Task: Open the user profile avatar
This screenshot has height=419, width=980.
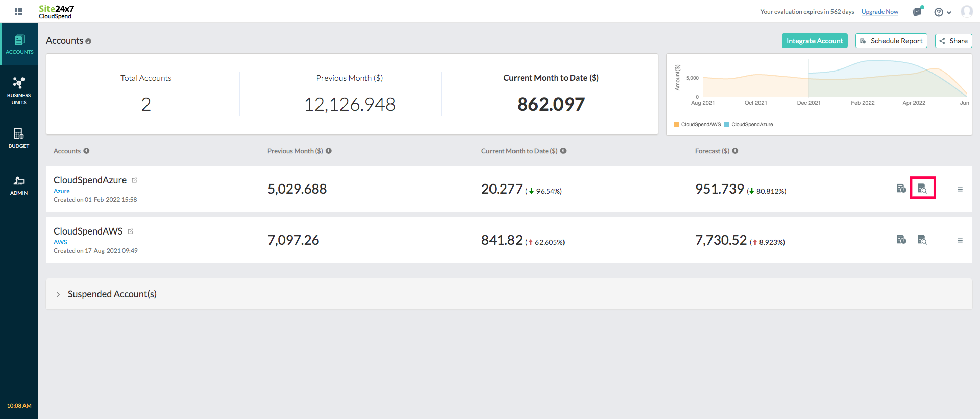Action: (x=966, y=11)
